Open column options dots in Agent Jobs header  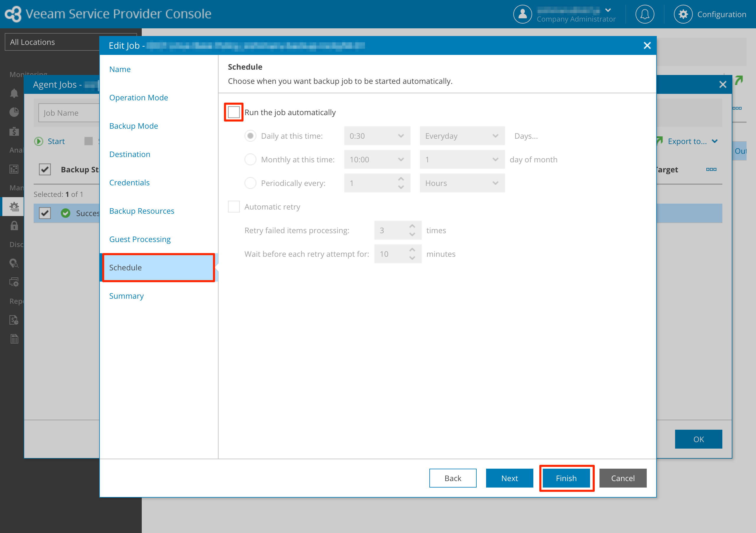click(x=711, y=169)
